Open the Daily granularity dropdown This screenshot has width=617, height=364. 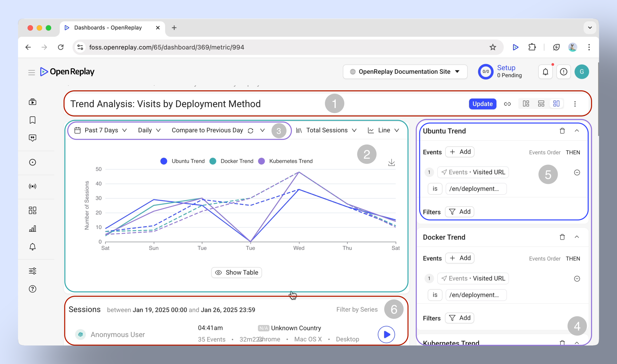point(149,130)
